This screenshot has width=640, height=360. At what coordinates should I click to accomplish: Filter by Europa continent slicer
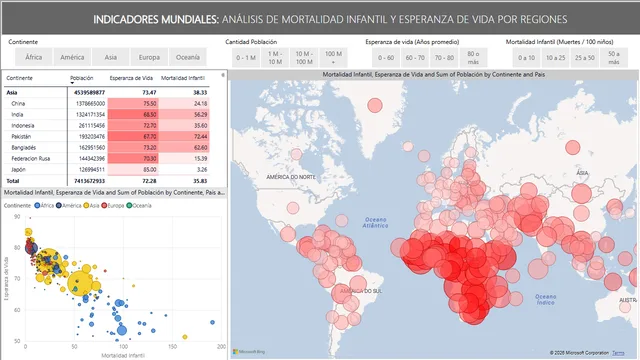click(x=149, y=57)
